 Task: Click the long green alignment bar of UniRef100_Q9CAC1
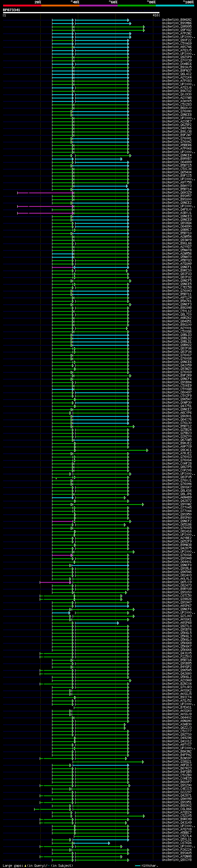click(111, 450)
